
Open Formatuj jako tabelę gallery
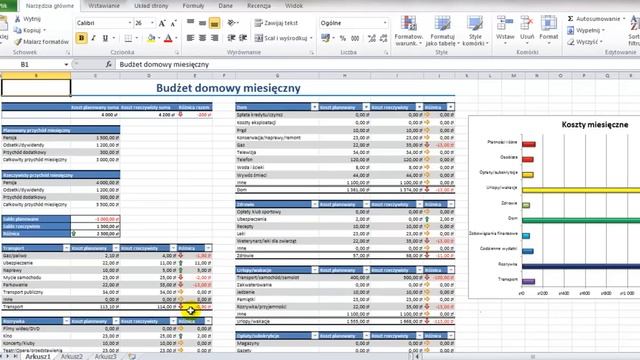pos(442,31)
